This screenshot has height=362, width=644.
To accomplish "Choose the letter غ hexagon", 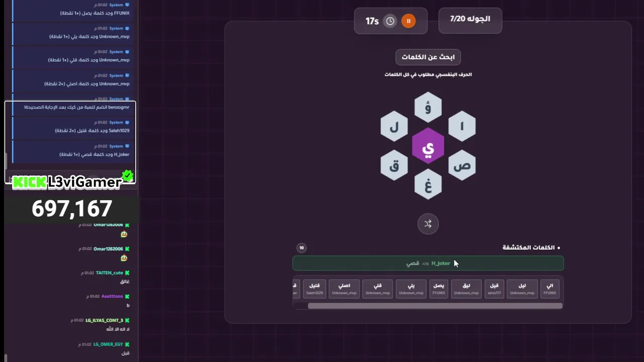I will tap(428, 184).
